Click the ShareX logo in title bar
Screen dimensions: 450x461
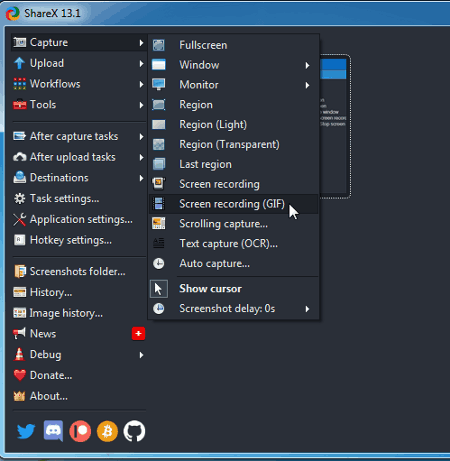(13, 13)
